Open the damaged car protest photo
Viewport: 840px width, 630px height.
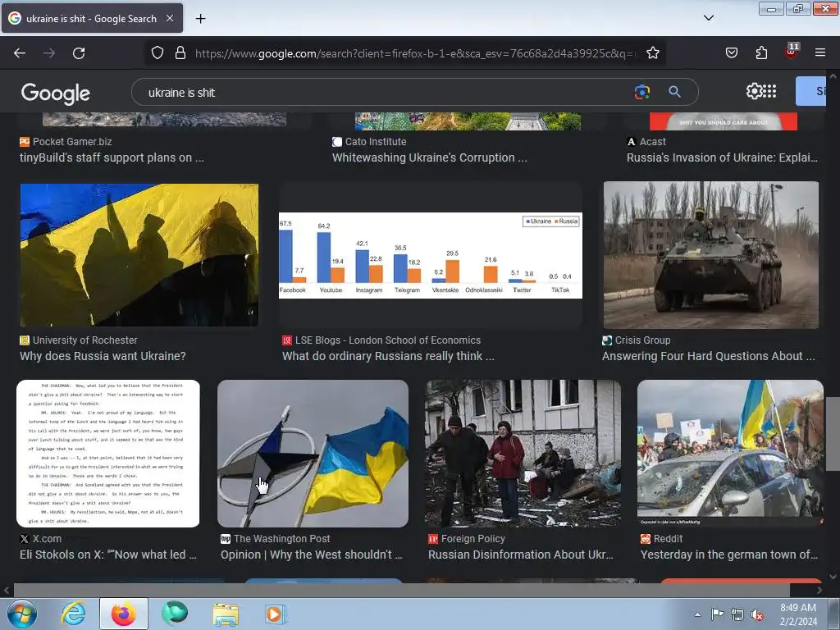(x=730, y=454)
